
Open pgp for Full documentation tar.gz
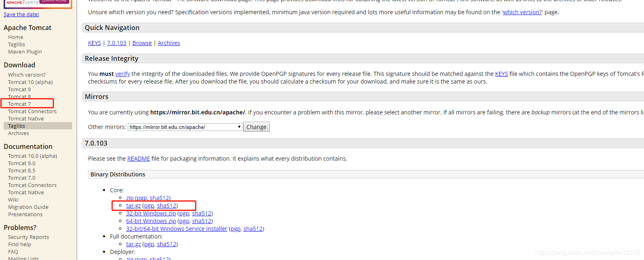pos(149,244)
